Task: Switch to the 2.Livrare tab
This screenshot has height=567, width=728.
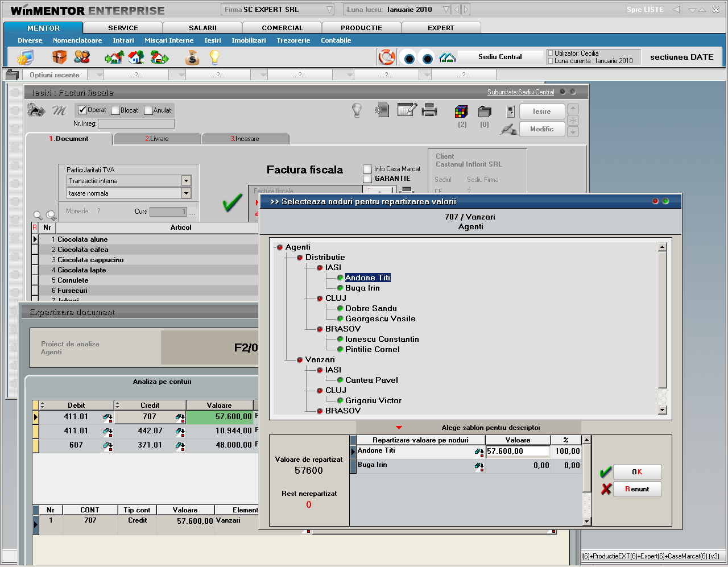Action: [157, 139]
